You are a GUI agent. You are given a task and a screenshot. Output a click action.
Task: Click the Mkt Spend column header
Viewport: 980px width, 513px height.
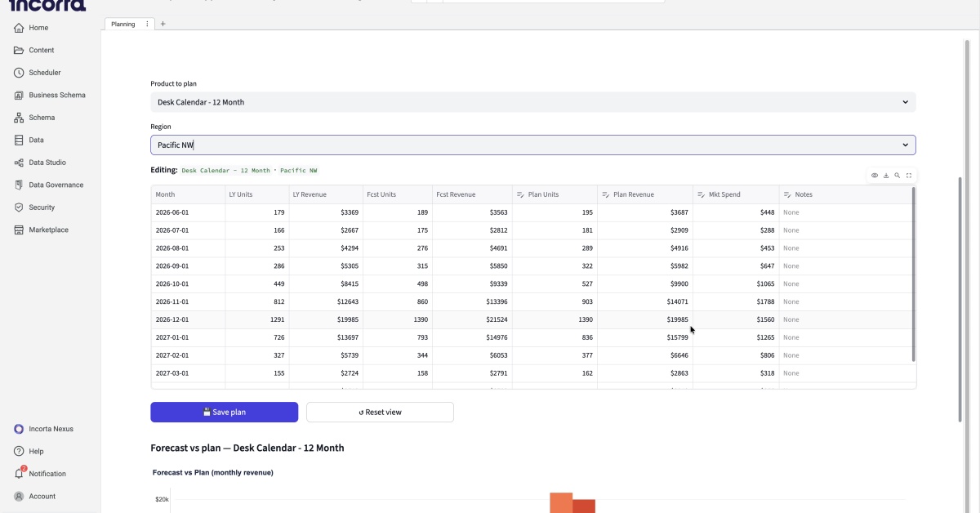click(736, 194)
